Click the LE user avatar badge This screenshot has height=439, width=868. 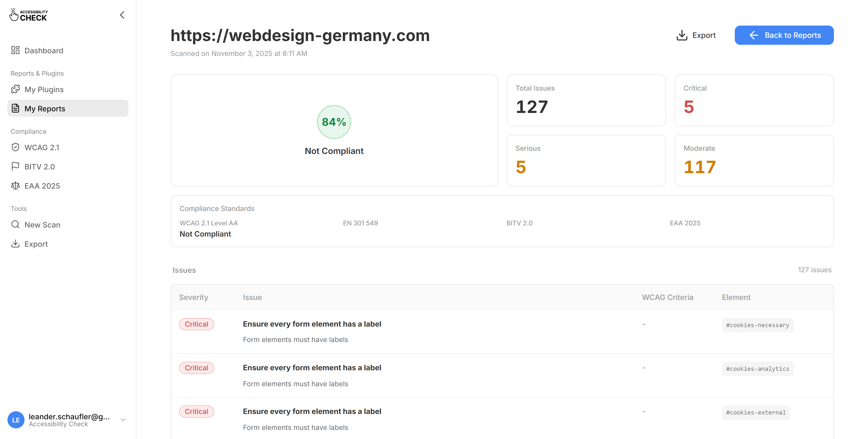[16, 420]
